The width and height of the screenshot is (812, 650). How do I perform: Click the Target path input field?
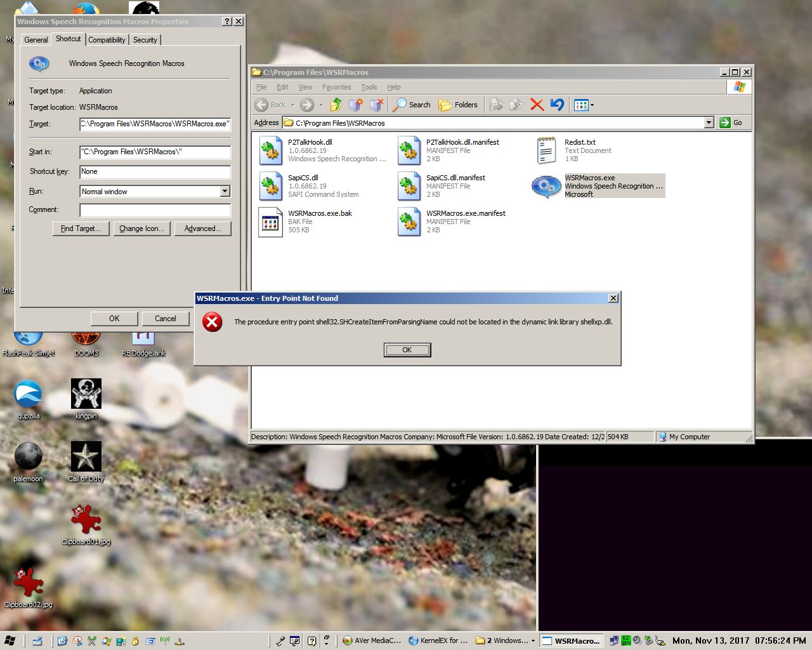coord(155,124)
